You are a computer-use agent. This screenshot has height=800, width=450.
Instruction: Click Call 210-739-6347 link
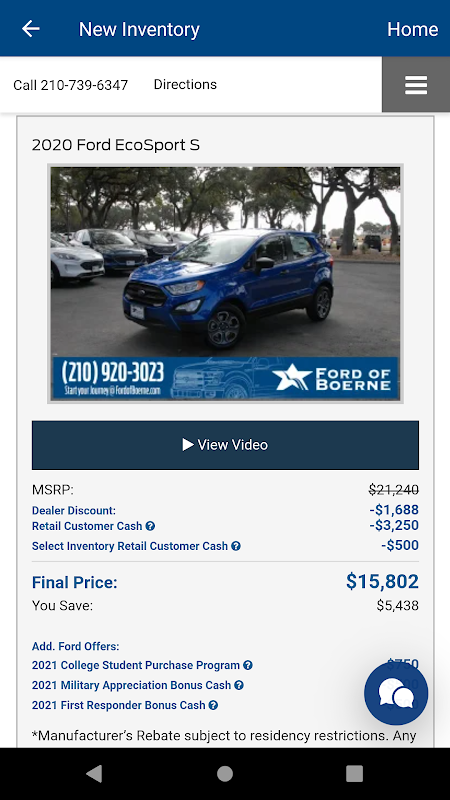point(70,85)
